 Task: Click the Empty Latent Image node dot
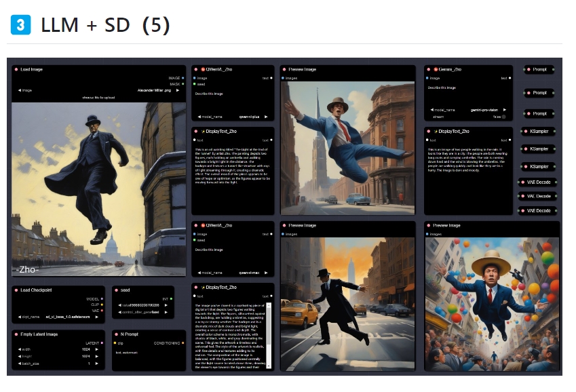point(16,334)
